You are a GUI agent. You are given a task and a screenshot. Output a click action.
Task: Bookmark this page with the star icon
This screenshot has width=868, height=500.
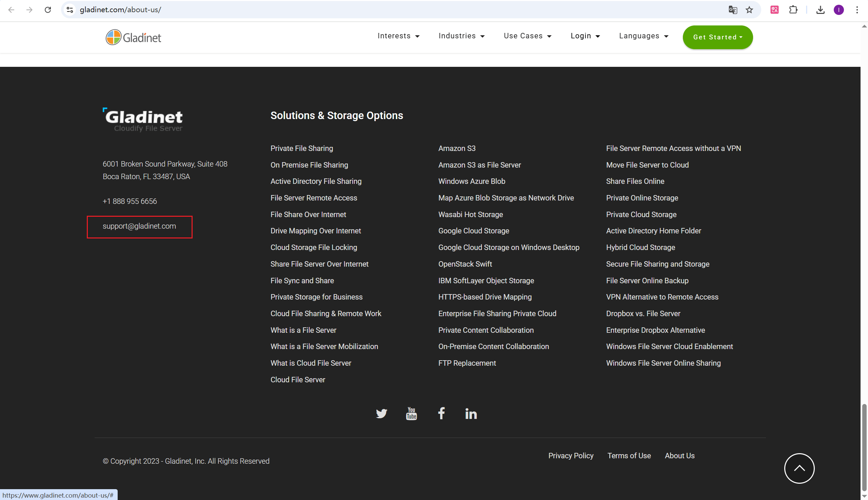pyautogui.click(x=749, y=9)
